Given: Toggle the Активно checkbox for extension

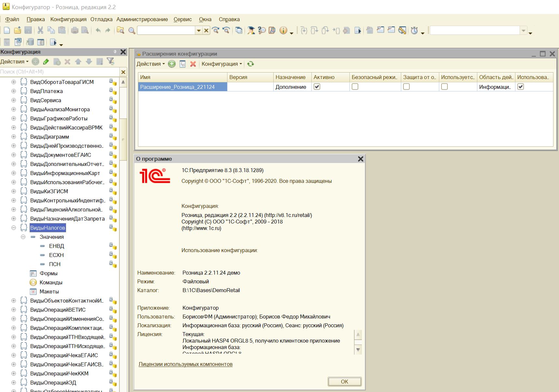Looking at the screenshot, I should 317,87.
